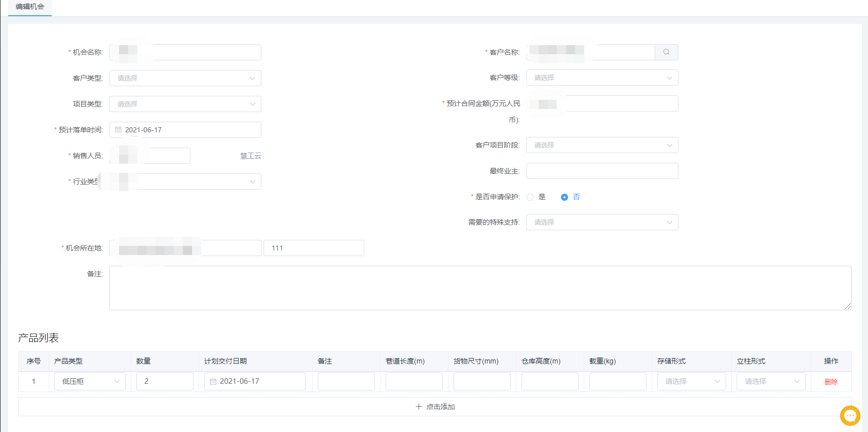The image size is (868, 432).
Task: Open the 客户等级 dropdown
Action: [602, 78]
